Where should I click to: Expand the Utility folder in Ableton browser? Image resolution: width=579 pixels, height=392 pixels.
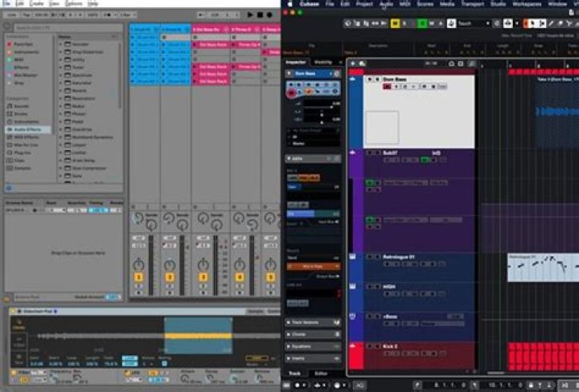pyautogui.click(x=60, y=59)
